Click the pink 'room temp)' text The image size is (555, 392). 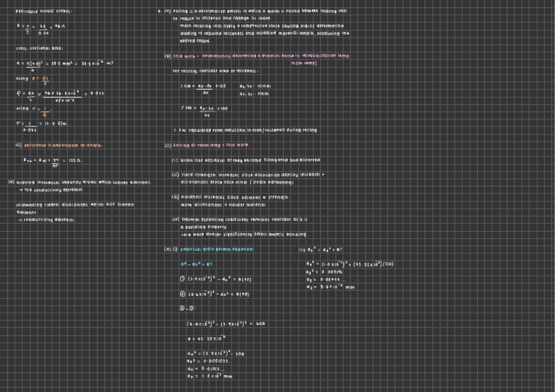(304, 64)
